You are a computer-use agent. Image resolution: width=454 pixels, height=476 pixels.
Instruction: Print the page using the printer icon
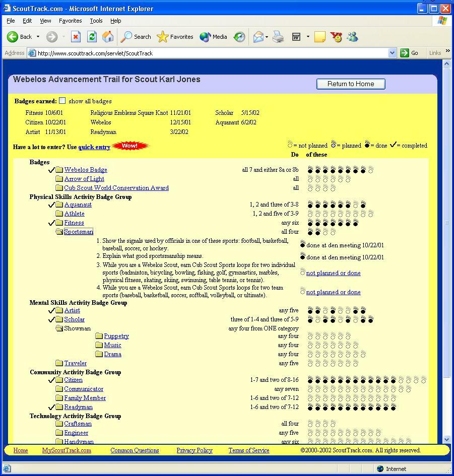click(x=278, y=37)
